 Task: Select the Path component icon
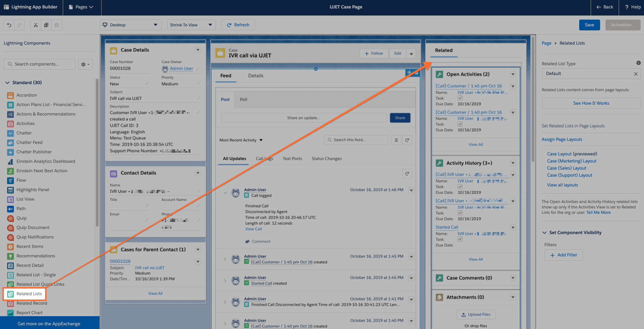pos(10,209)
